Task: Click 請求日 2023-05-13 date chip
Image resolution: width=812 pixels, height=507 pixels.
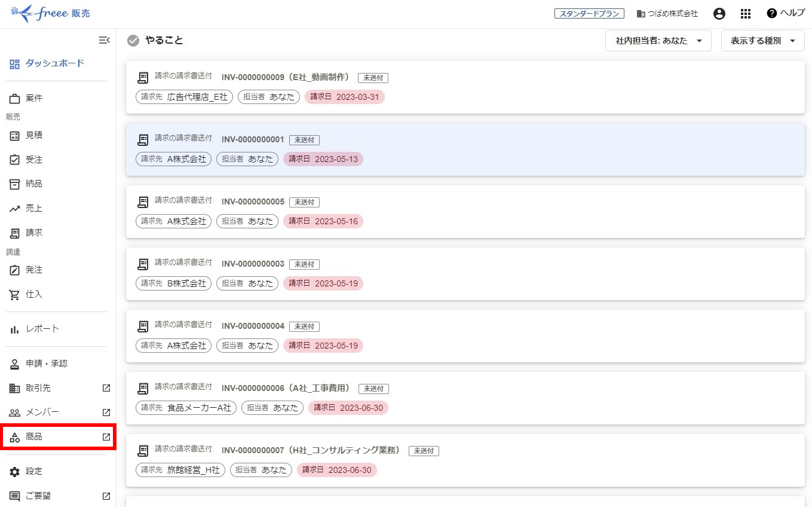Action: pyautogui.click(x=323, y=159)
